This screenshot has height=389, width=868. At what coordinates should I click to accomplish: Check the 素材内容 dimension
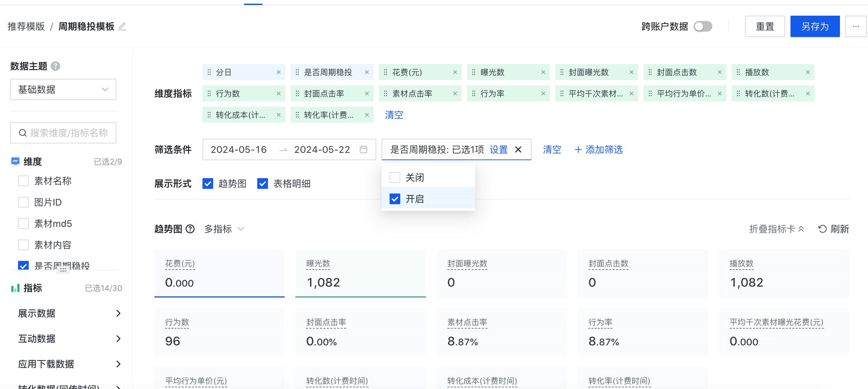[x=23, y=245]
